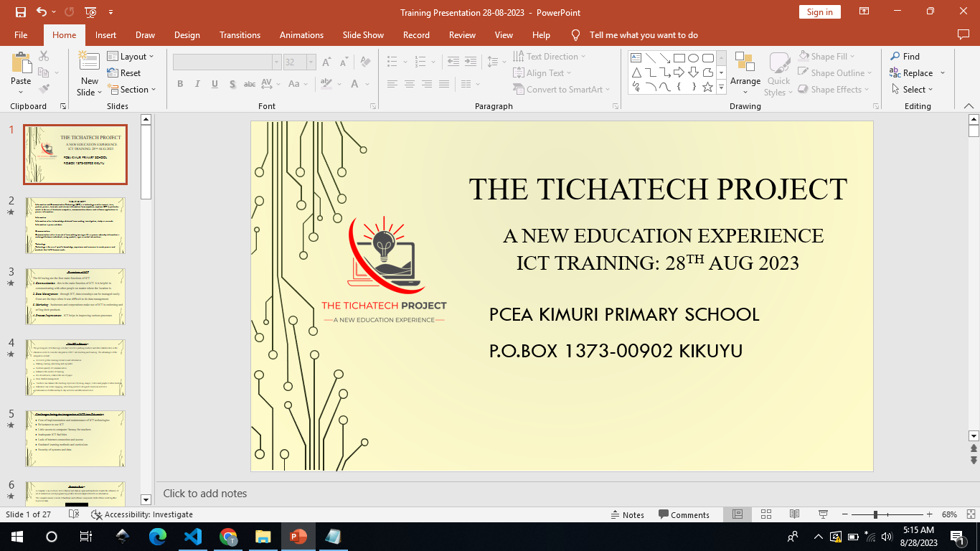Click the Save icon in title bar
980x551 pixels.
20,12
